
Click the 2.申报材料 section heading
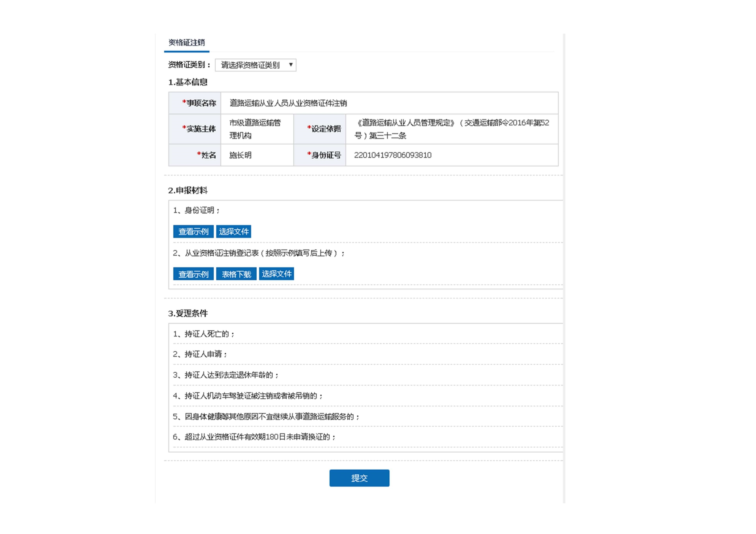(x=188, y=191)
